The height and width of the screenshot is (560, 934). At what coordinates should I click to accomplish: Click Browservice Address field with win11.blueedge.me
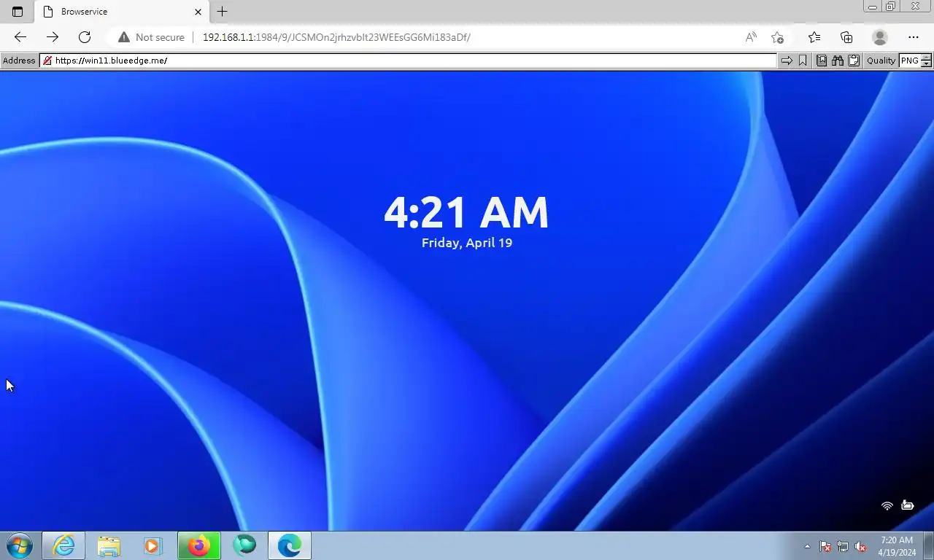pos(409,61)
